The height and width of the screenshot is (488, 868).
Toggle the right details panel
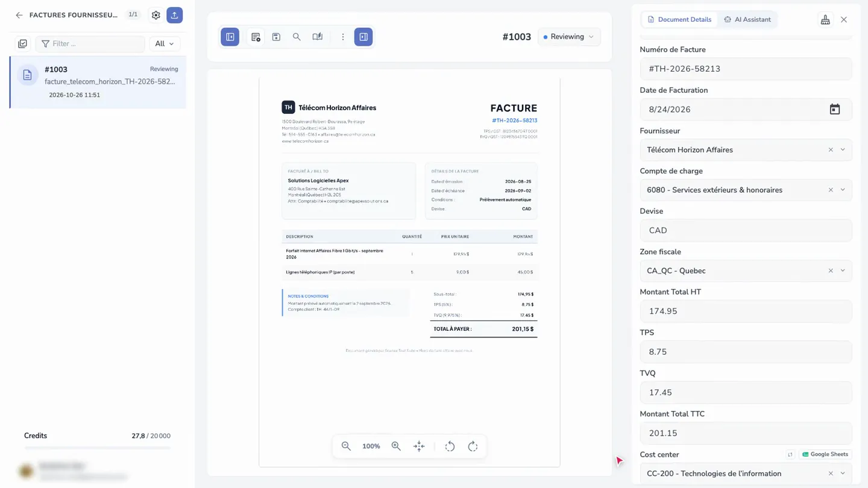[363, 37]
